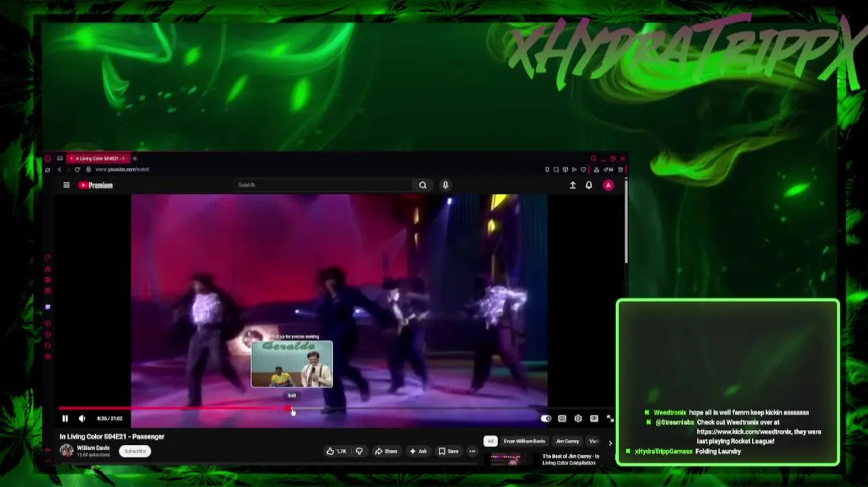Viewport: 868px width, 487px height.
Task: Reload the YouTube page
Action: pyautogui.click(x=77, y=169)
